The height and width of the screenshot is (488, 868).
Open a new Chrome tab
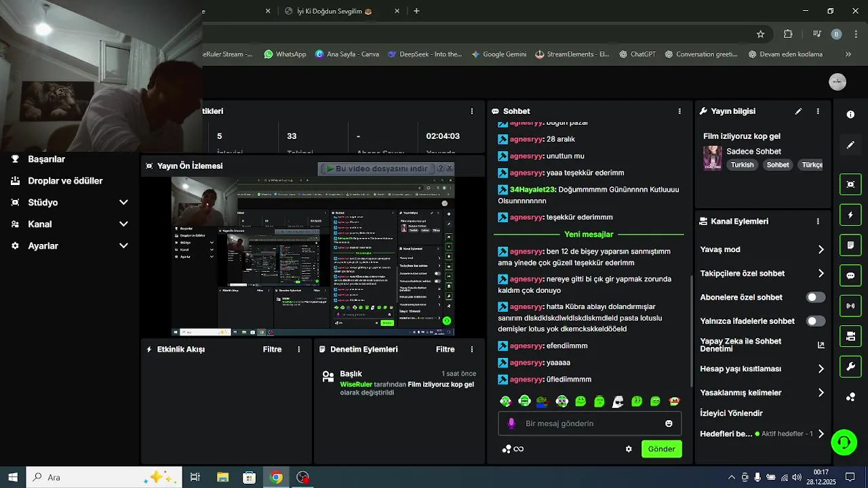(x=416, y=11)
